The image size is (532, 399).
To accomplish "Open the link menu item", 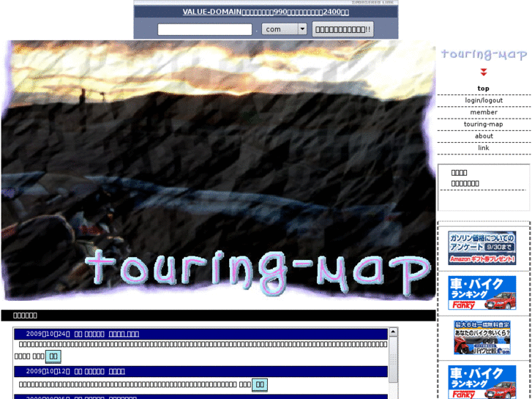I will (484, 148).
